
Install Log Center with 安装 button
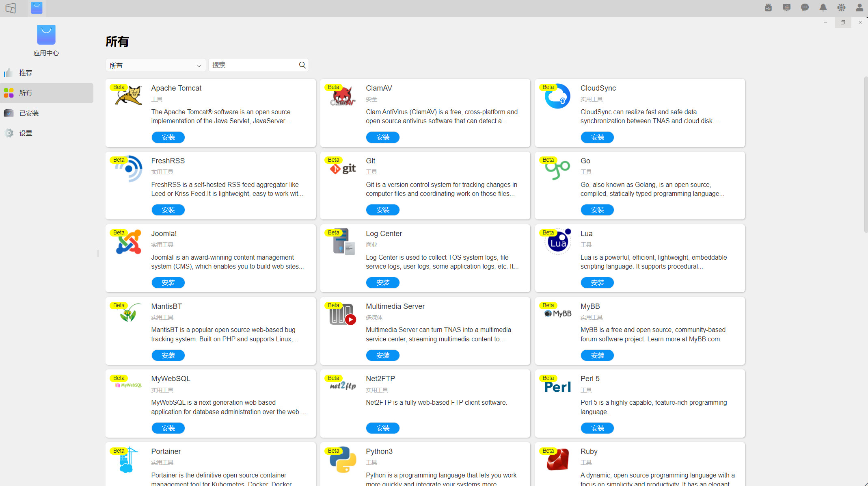point(382,283)
